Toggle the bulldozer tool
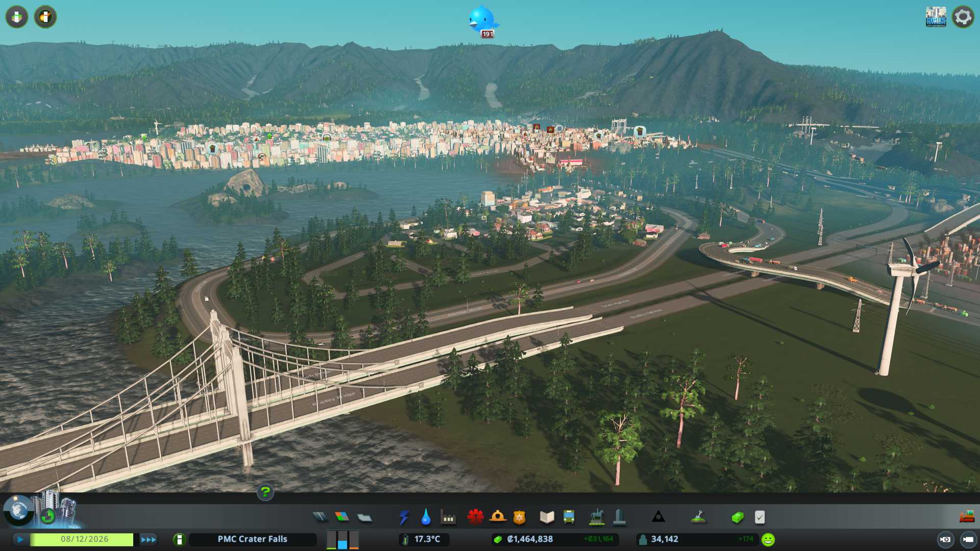 [x=966, y=517]
